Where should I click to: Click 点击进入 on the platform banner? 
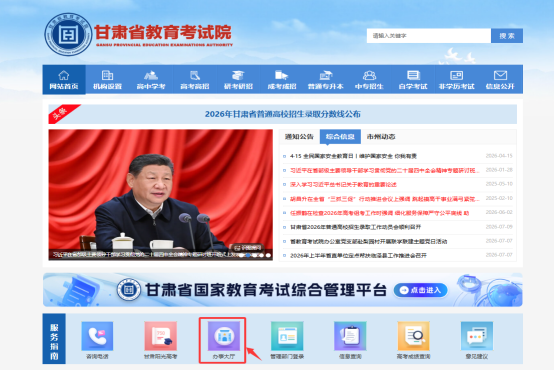420,290
